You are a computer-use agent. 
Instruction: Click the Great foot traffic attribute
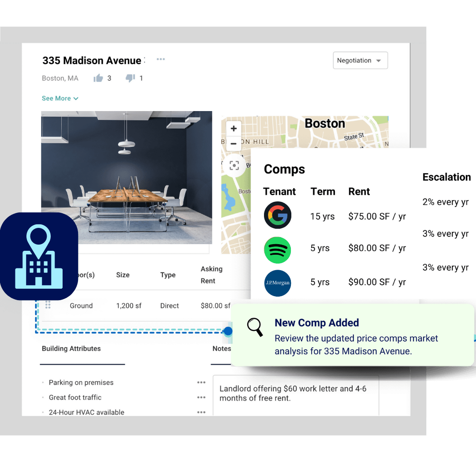tap(75, 398)
